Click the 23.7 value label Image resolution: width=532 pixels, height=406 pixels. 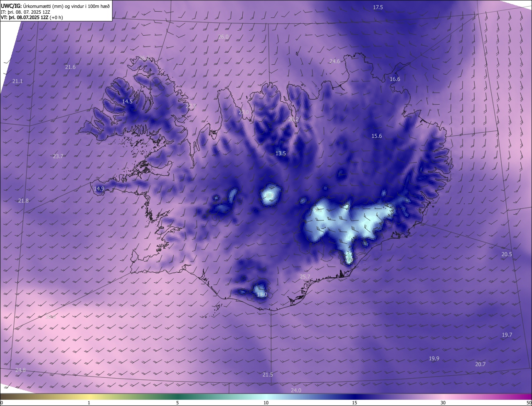tap(58, 157)
